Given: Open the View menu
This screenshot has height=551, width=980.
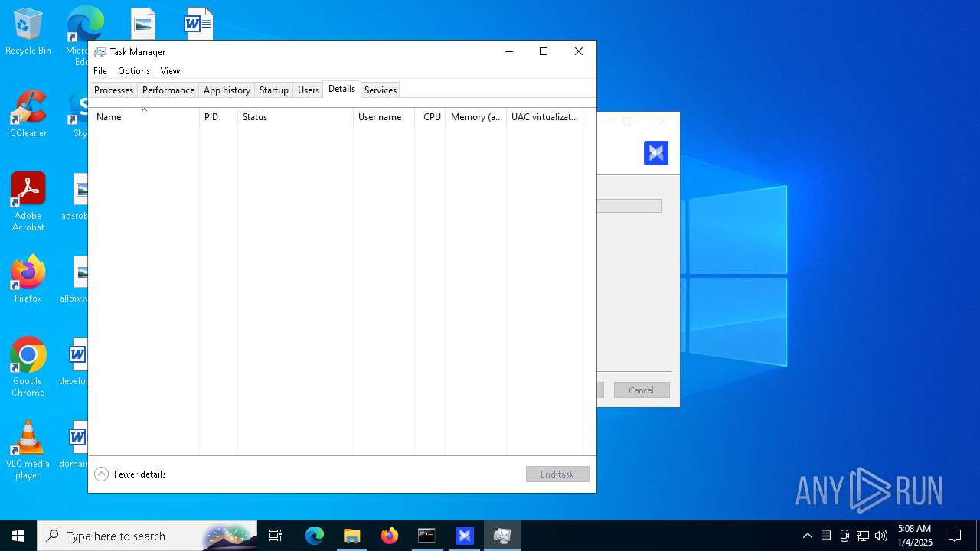Looking at the screenshot, I should (170, 71).
